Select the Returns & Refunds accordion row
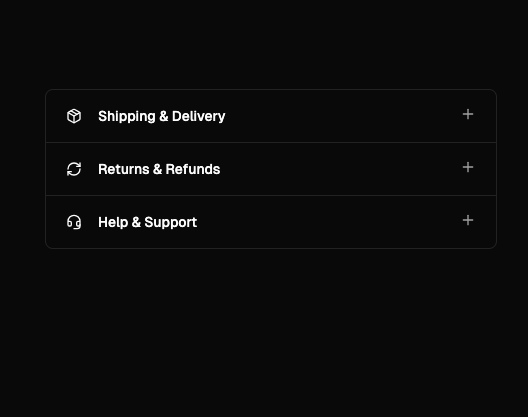 point(271,169)
